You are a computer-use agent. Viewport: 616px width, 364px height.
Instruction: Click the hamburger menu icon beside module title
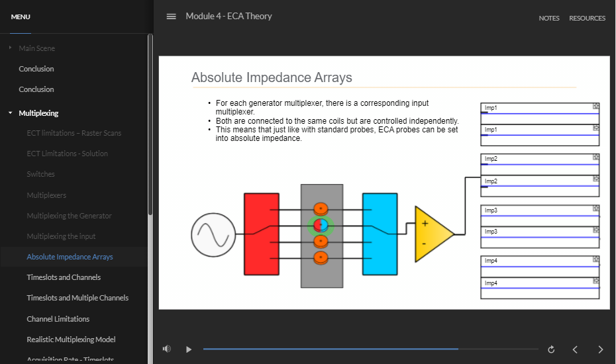(171, 17)
